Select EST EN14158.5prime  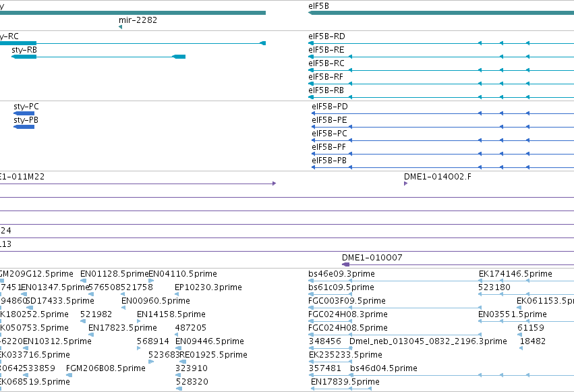pos(171,314)
